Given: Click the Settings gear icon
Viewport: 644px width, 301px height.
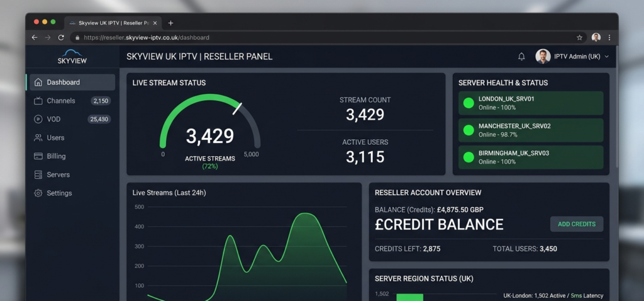Looking at the screenshot, I should coord(38,193).
